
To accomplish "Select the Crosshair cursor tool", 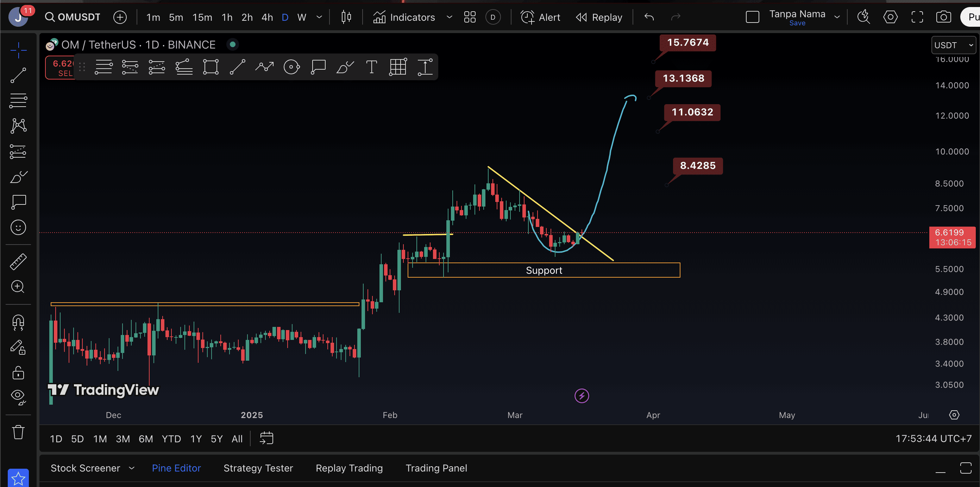I will click(18, 50).
